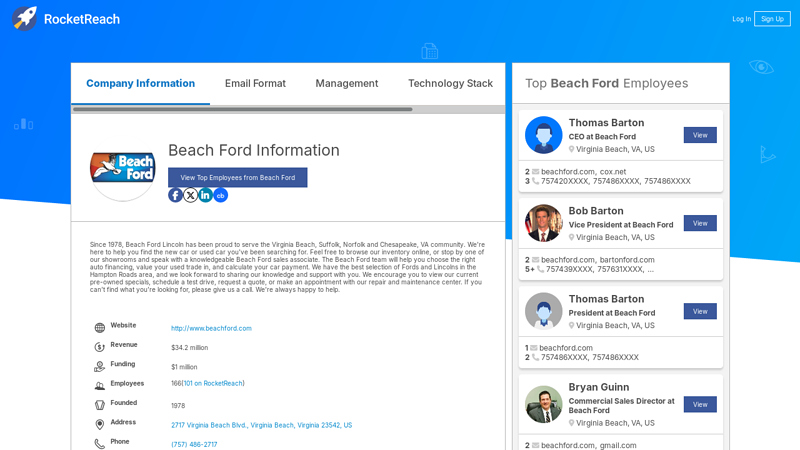800x450 pixels.
Task: Click the email envelope icon in CEO Thomas Barton's card
Action: [536, 172]
